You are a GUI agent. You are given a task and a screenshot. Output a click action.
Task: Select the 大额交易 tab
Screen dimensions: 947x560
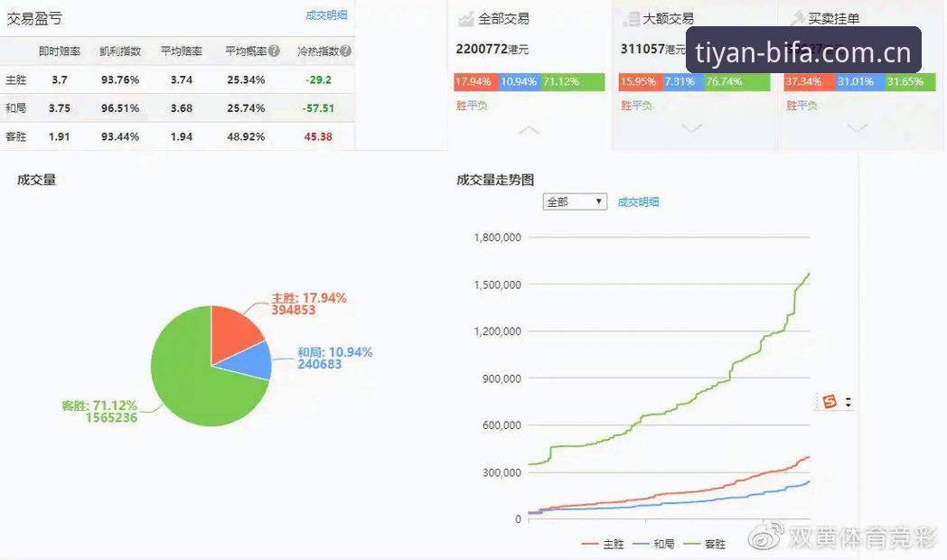[x=668, y=19]
